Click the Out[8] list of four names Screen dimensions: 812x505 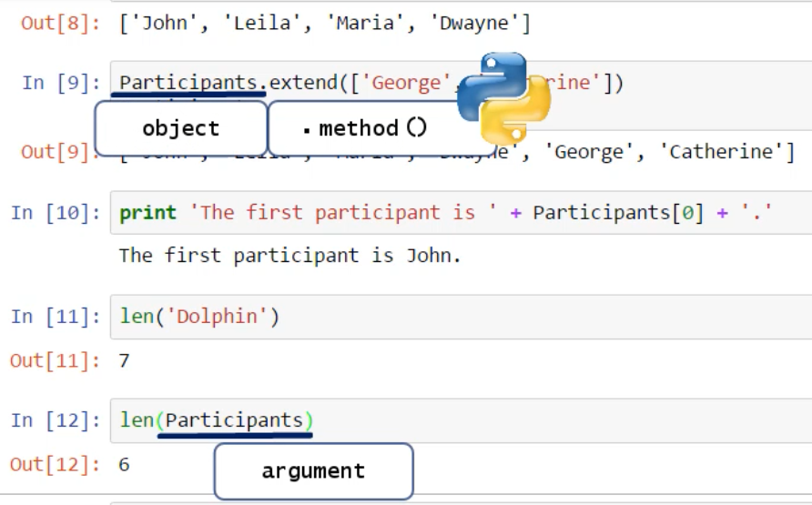(325, 23)
